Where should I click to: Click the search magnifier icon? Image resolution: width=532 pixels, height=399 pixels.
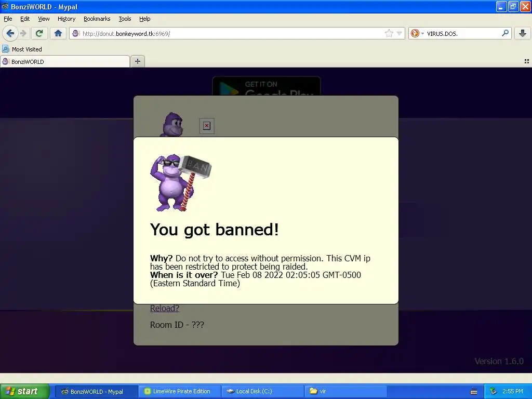coord(505,33)
